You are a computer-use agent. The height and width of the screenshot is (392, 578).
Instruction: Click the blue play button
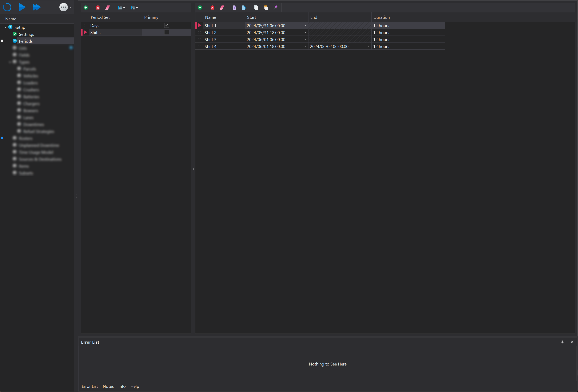click(x=22, y=7)
